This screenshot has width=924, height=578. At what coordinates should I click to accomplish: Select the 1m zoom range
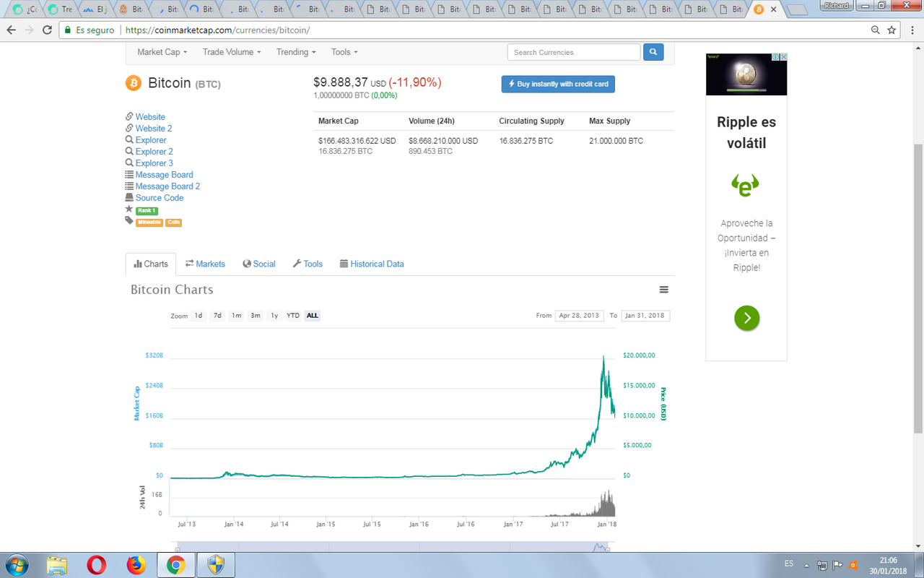click(236, 316)
